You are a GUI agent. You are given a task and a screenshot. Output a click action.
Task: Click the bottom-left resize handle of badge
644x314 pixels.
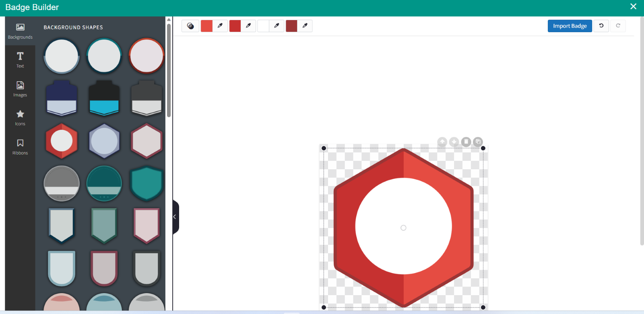pos(324,308)
